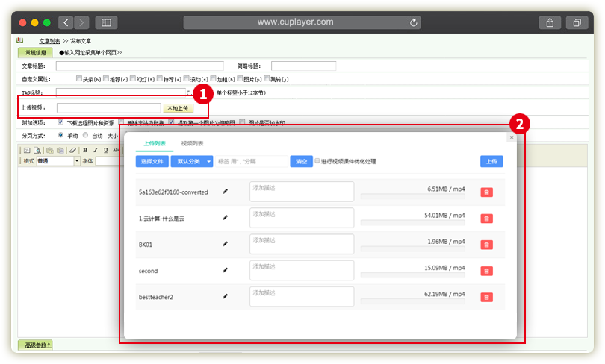Switch to the 视频列表 tab
The height and width of the screenshot is (364, 605).
coord(192,143)
